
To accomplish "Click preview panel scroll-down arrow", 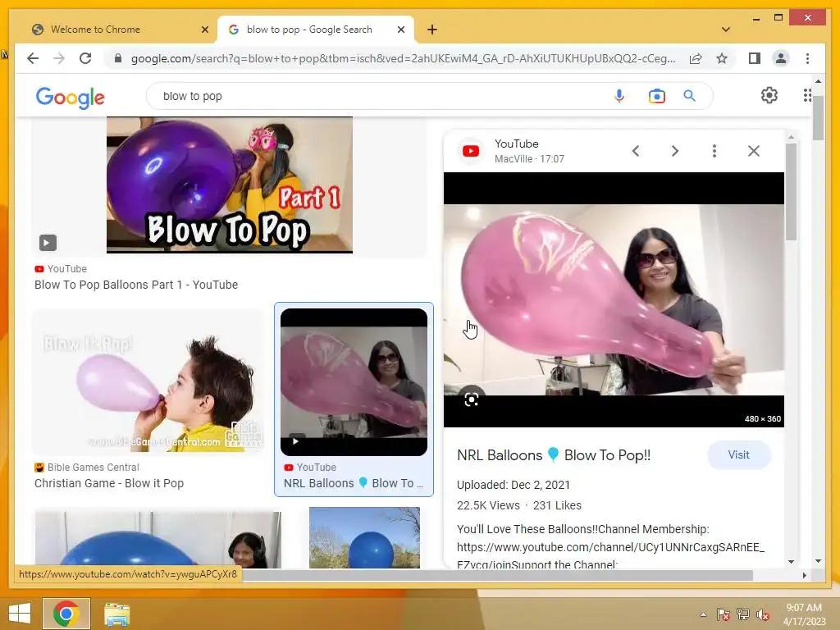I will [x=792, y=562].
